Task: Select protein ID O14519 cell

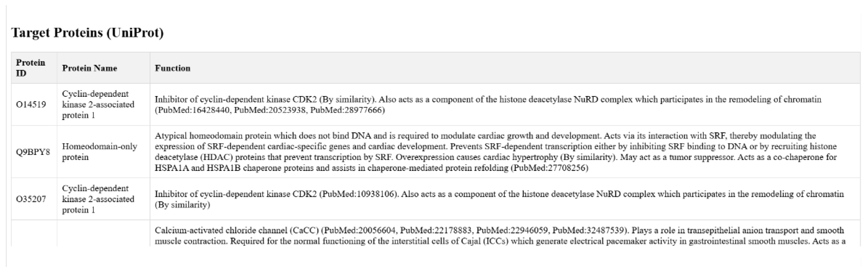Action: click(31, 105)
